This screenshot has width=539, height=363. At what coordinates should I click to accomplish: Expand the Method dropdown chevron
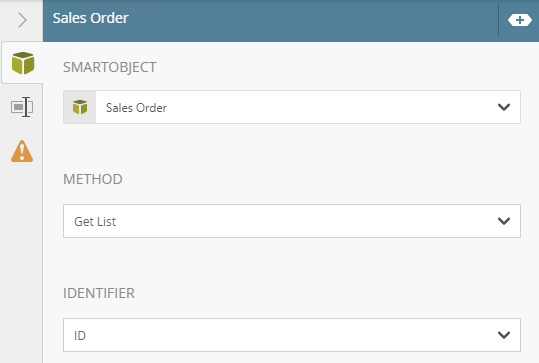(x=504, y=221)
